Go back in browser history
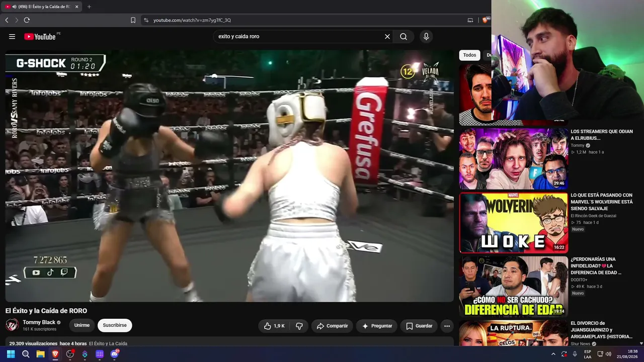The height and width of the screenshot is (362, 644). pos(7,20)
